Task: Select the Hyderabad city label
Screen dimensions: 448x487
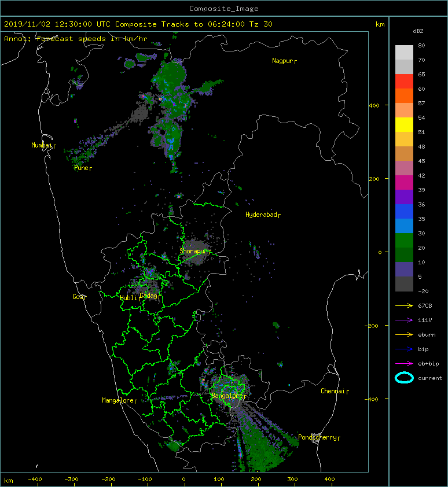Action: [262, 215]
